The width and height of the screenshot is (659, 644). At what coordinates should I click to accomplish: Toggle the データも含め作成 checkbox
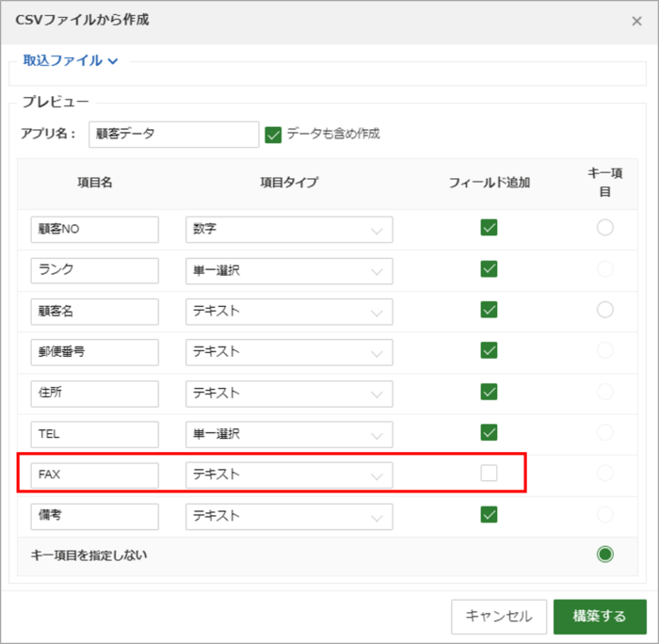[x=273, y=135]
